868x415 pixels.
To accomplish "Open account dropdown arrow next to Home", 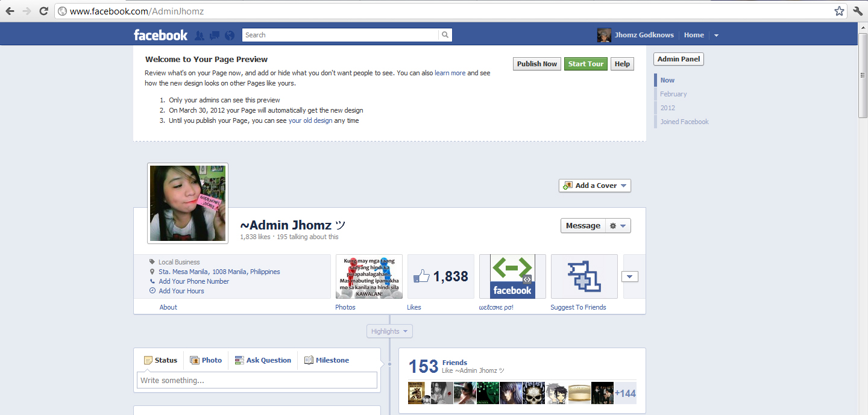I will (x=716, y=36).
